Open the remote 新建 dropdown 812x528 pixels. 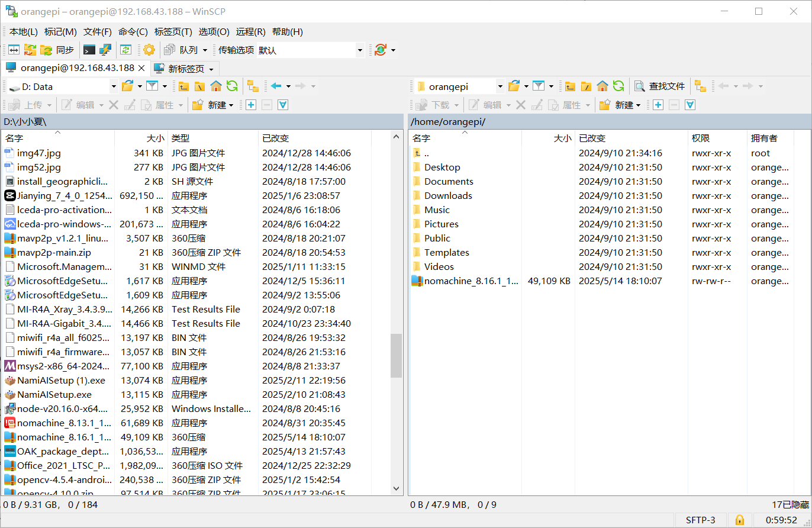point(620,105)
